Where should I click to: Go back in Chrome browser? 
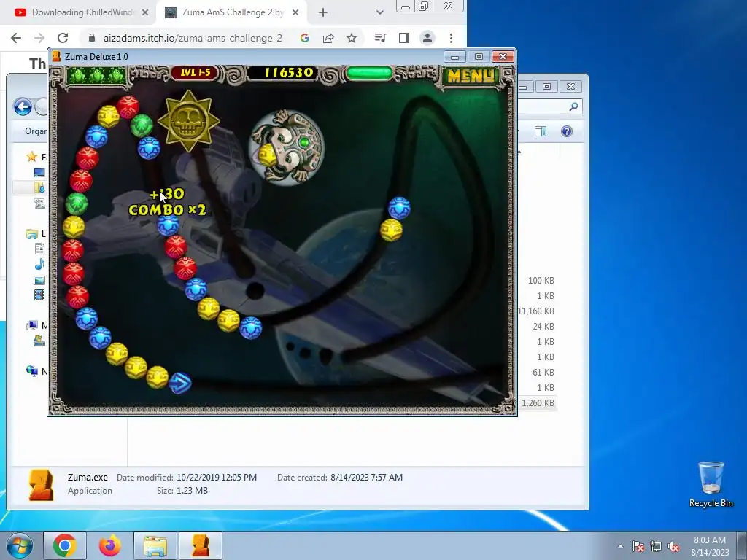[16, 38]
